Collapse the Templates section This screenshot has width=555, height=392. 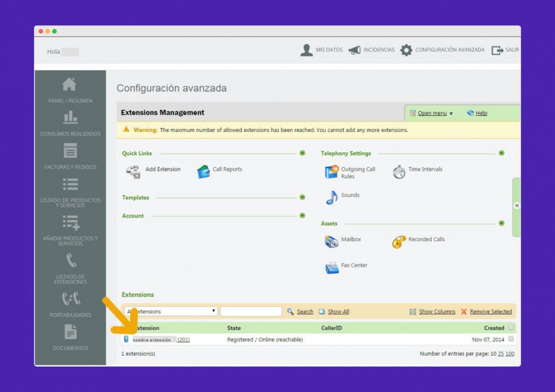302,197
